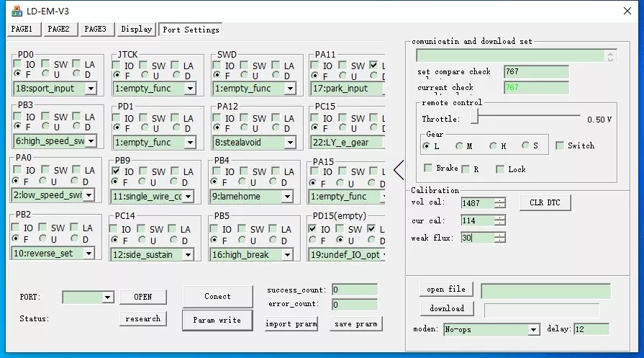Click the Param write button
Image resolution: width=644 pixels, height=358 pixels.
[217, 320]
